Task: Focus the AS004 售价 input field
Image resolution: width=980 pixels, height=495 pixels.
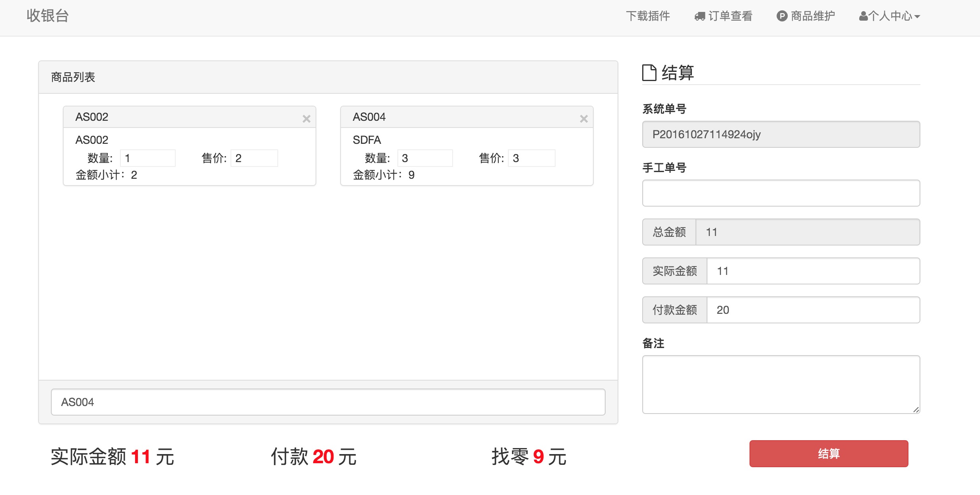Action: pos(531,158)
